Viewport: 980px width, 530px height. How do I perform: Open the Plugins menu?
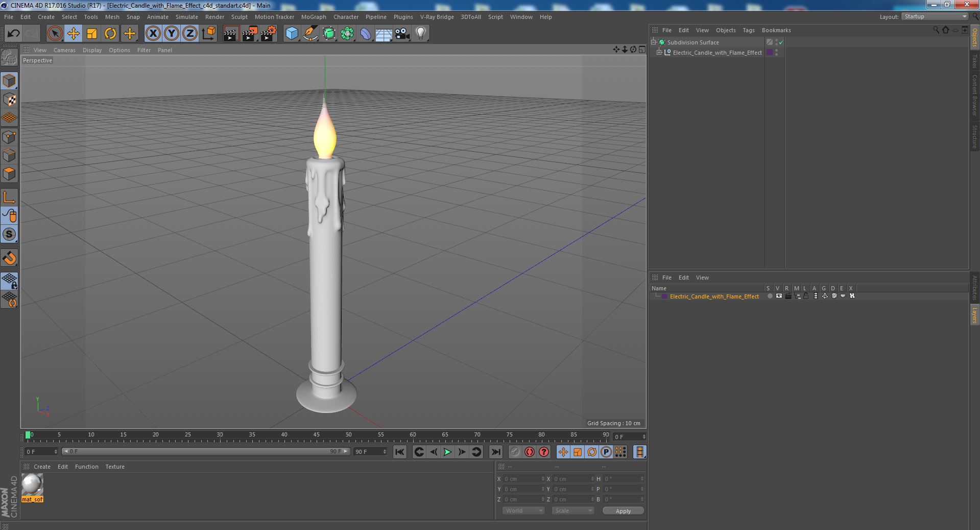pos(403,17)
